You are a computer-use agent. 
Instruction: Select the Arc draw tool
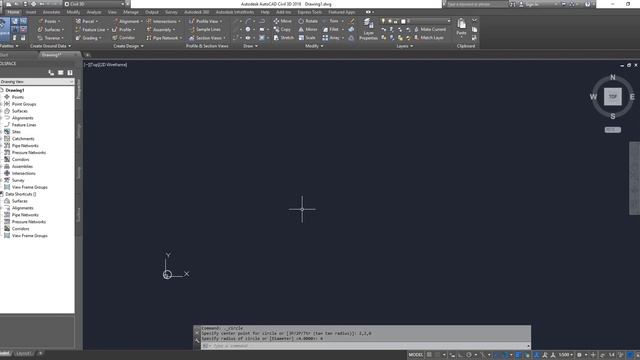(x=249, y=21)
